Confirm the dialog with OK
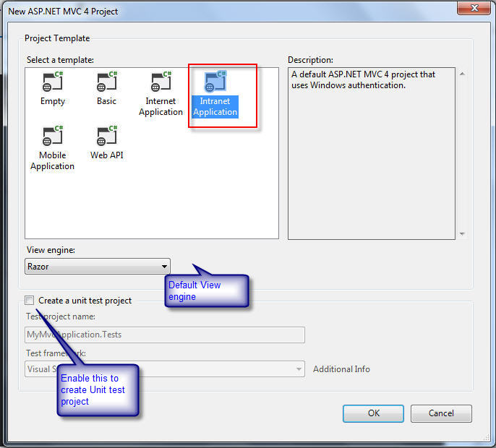This screenshot has width=496, height=448. tap(373, 413)
